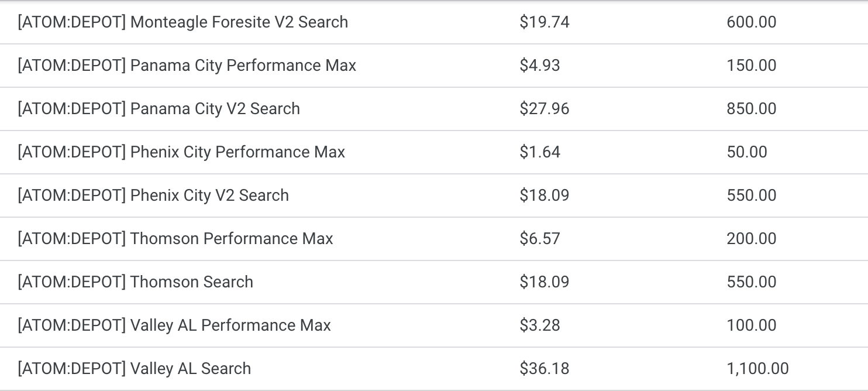Select the Phenix City V2 Search row name

point(153,195)
